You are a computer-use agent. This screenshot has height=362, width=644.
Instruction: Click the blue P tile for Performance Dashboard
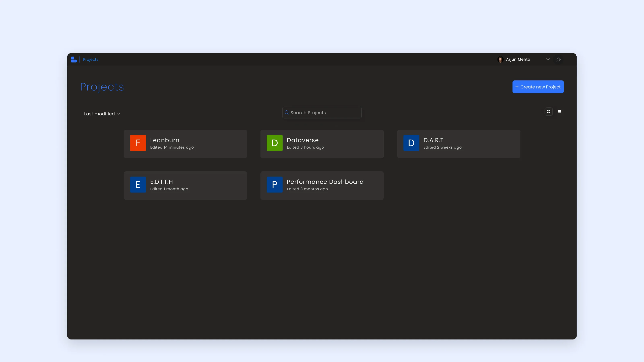pos(275,185)
